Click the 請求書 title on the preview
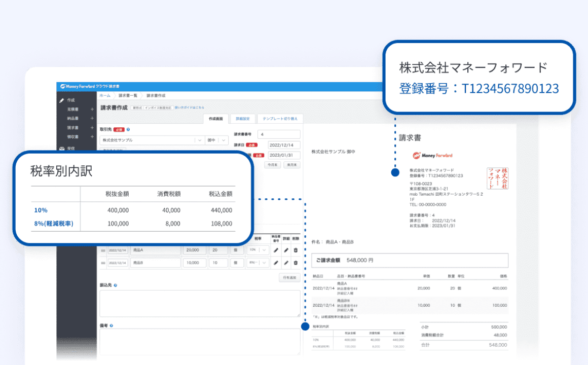This screenshot has width=588, height=365. point(410,138)
